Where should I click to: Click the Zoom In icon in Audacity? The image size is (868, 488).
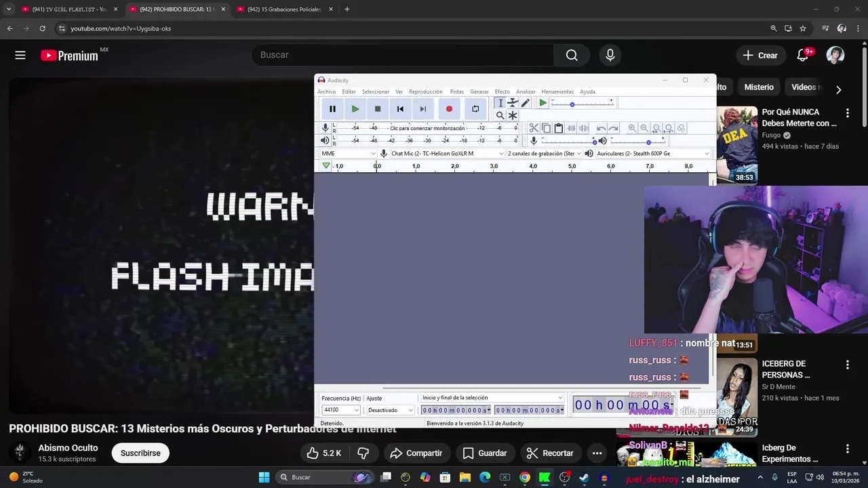[x=632, y=128]
